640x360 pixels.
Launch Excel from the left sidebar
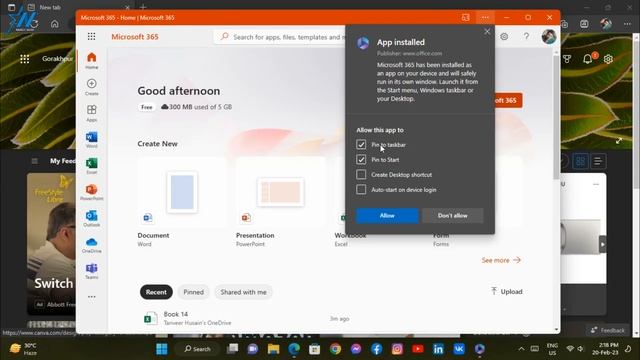pyautogui.click(x=91, y=166)
